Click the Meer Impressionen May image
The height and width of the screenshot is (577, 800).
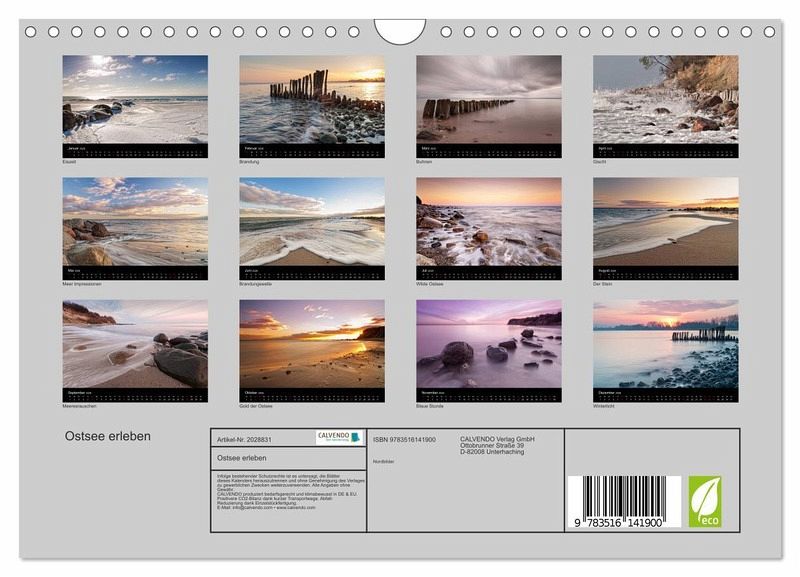[x=135, y=223]
